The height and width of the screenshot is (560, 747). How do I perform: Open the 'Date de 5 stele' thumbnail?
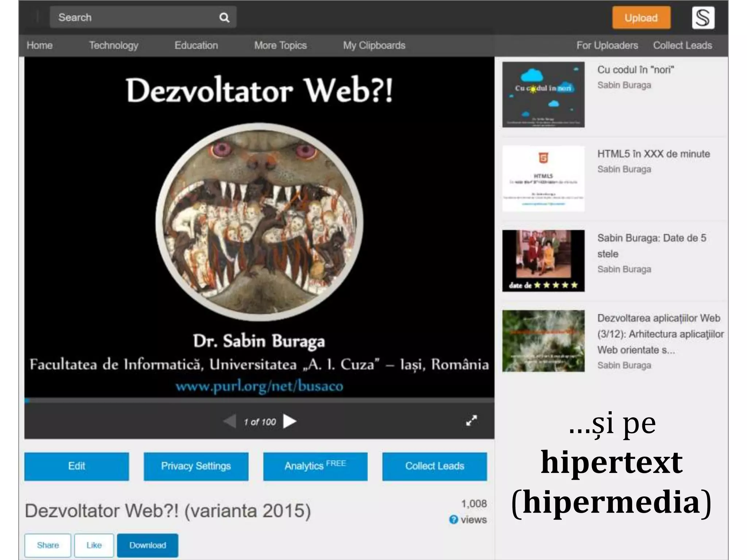tap(543, 261)
